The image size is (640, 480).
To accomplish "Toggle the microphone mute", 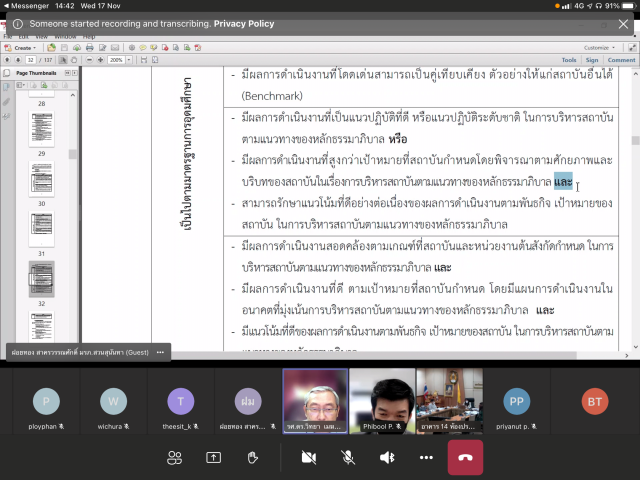I will tap(348, 457).
